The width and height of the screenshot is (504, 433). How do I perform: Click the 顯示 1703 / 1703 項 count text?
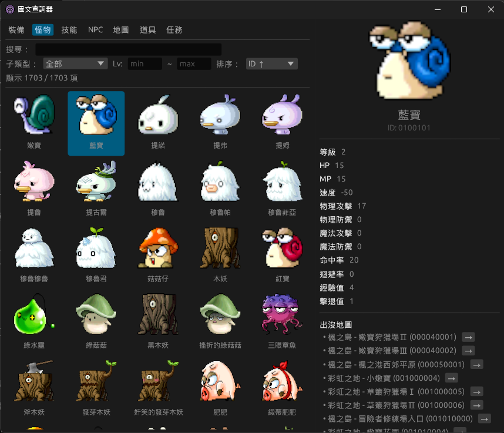42,78
